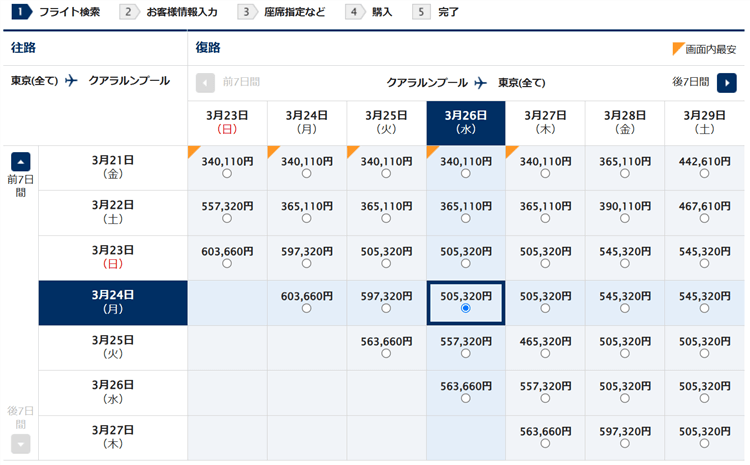Viewport: 750px width, 465px height.
Task: Choose 3月29日(土) return date column header
Action: click(x=704, y=122)
